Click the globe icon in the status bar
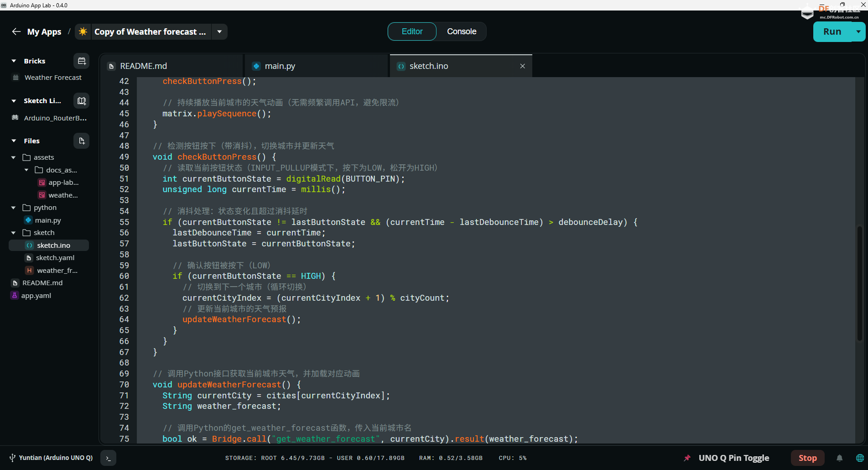This screenshot has width=868, height=470. point(859,458)
